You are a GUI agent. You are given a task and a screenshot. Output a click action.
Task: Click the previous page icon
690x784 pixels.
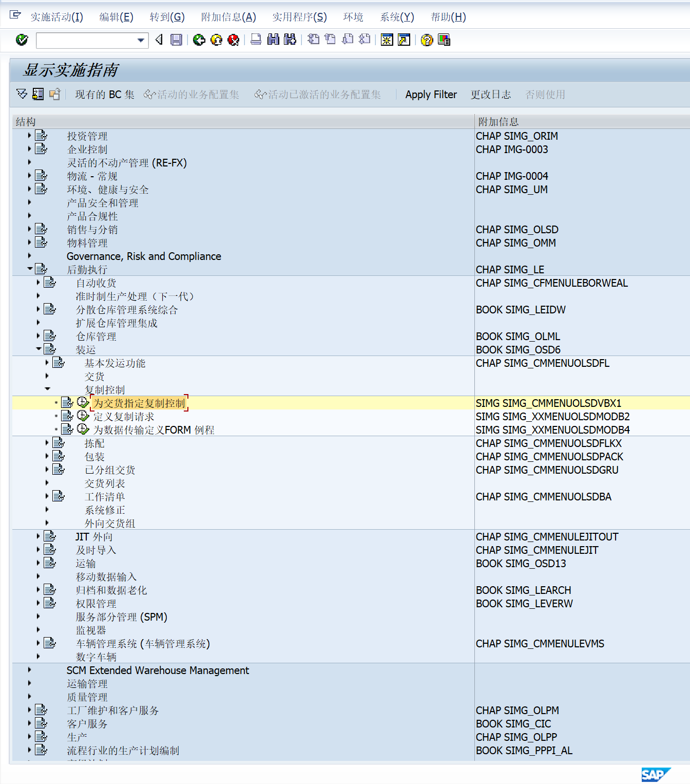point(330,40)
